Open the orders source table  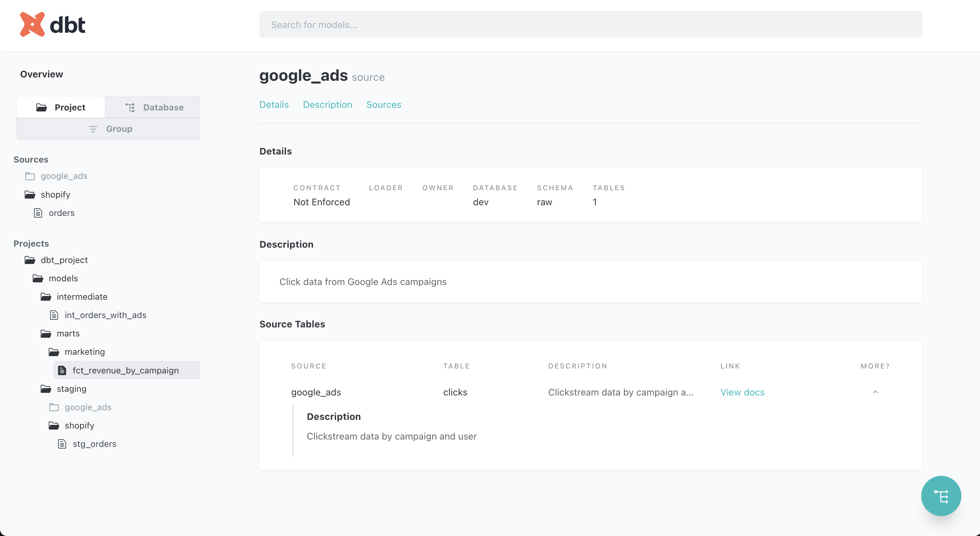pos(62,213)
